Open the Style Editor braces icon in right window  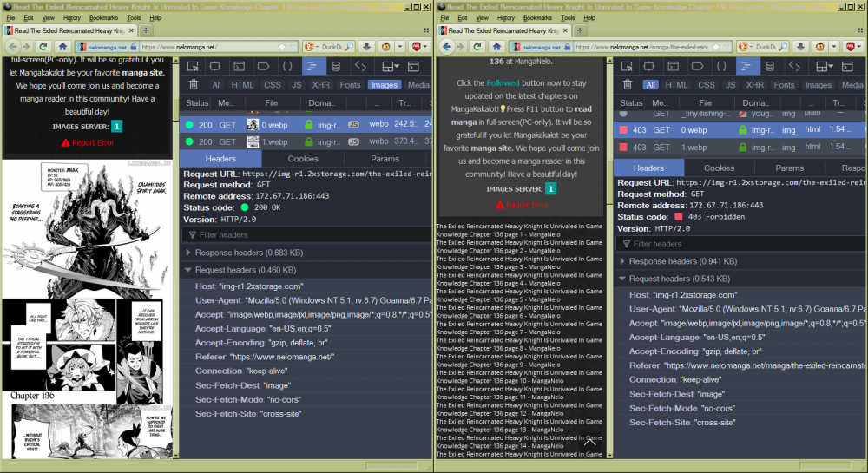point(721,66)
